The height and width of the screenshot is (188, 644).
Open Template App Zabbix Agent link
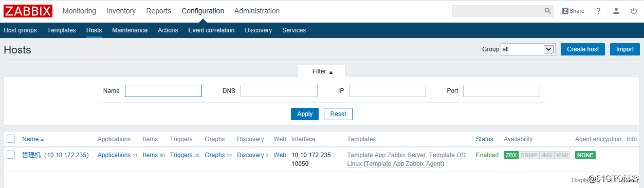tap(404, 164)
